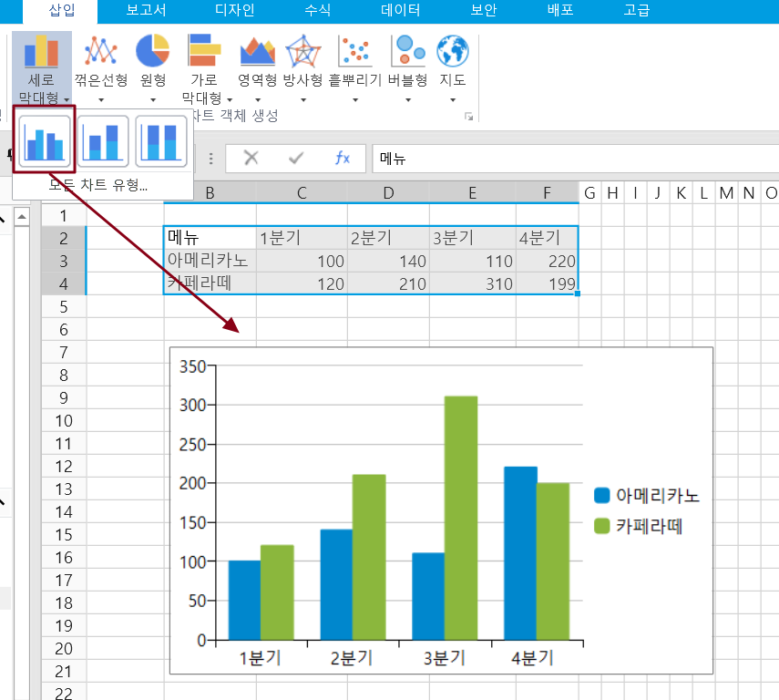Go to the 디자인 tab

point(234,11)
